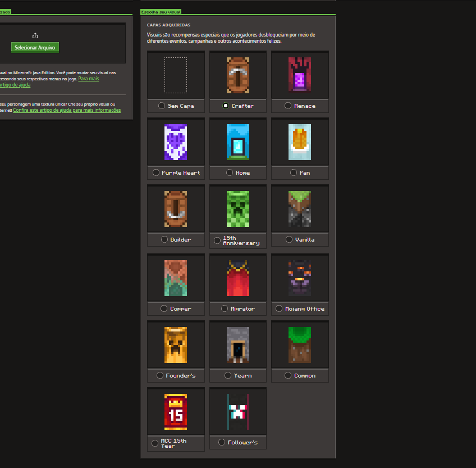Click the empty Sem Capa cape preview
Screen dimensions: 476x468
[x=176, y=75]
